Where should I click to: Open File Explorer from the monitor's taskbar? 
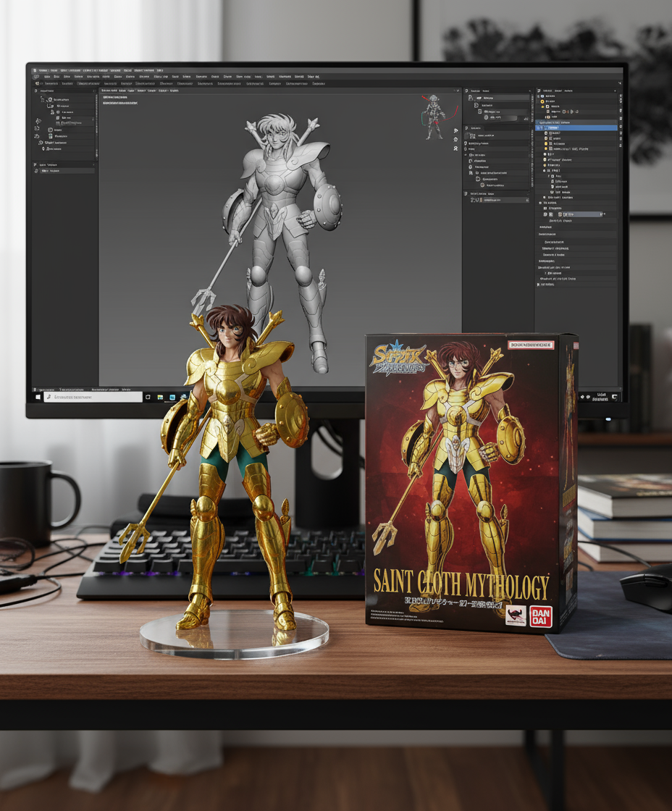tap(160, 398)
